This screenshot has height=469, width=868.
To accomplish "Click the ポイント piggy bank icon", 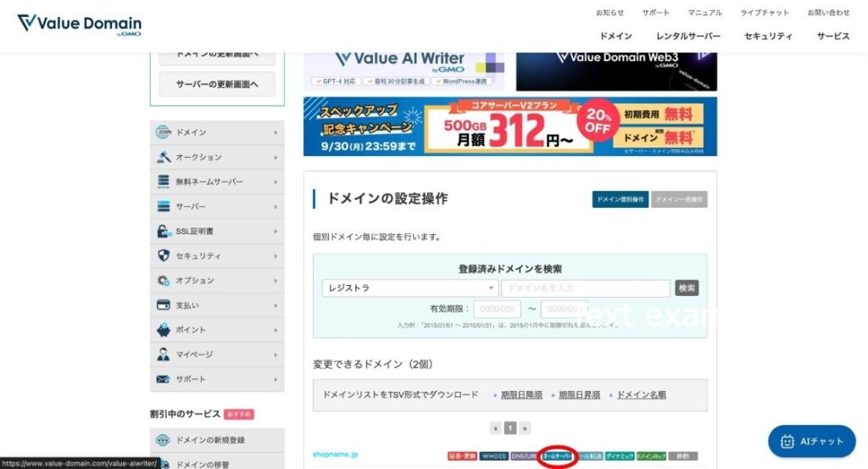I will click(x=164, y=329).
